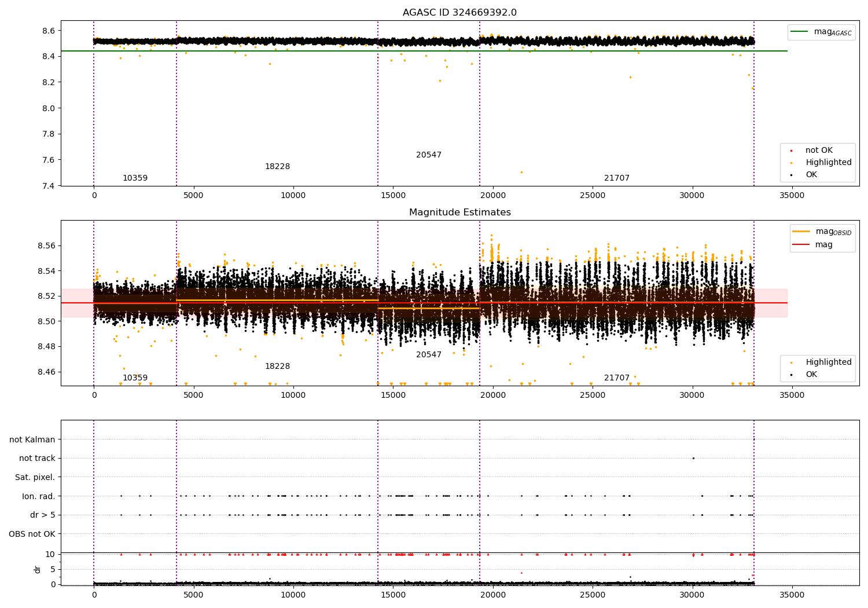The width and height of the screenshot is (868, 608).
Task: Select 'OK' legend entry in top plot
Action: pos(811,175)
